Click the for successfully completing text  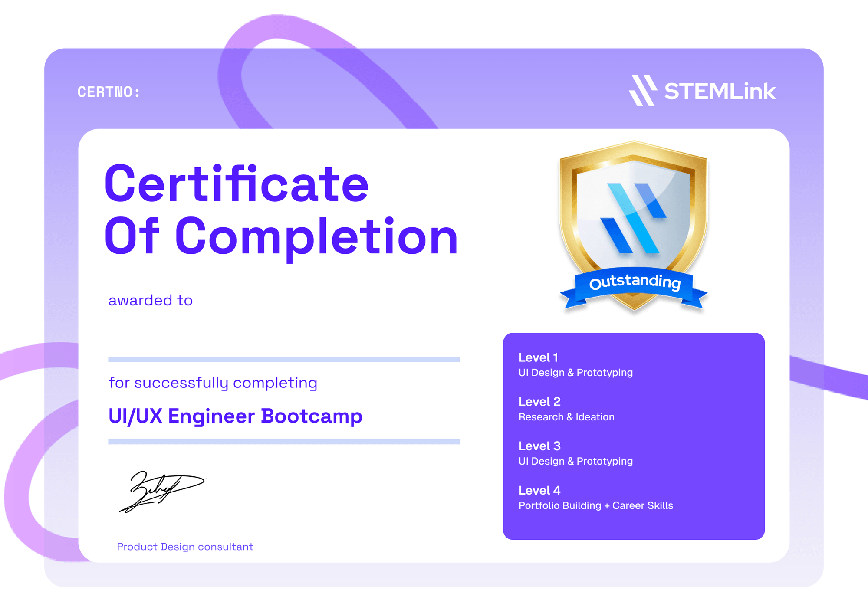click(213, 383)
